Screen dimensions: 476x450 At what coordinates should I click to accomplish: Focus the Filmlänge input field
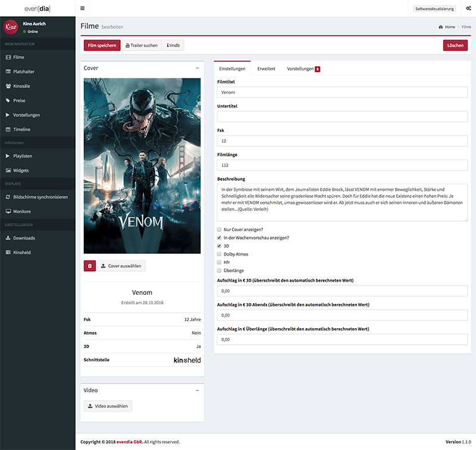[342, 165]
